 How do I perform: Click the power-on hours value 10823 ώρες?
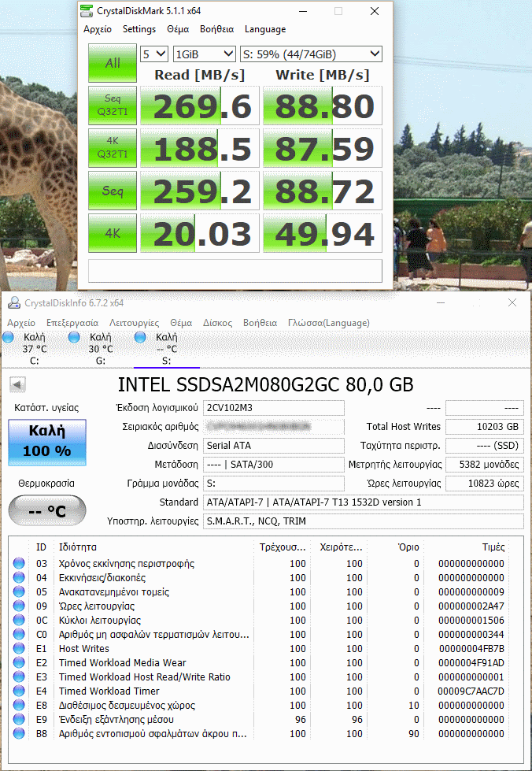[484, 483]
